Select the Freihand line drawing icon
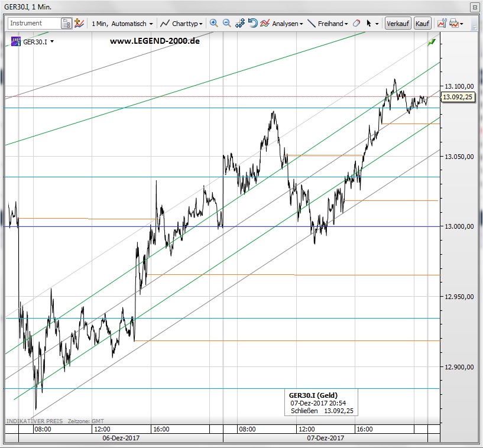483x448 pixels. click(312, 24)
